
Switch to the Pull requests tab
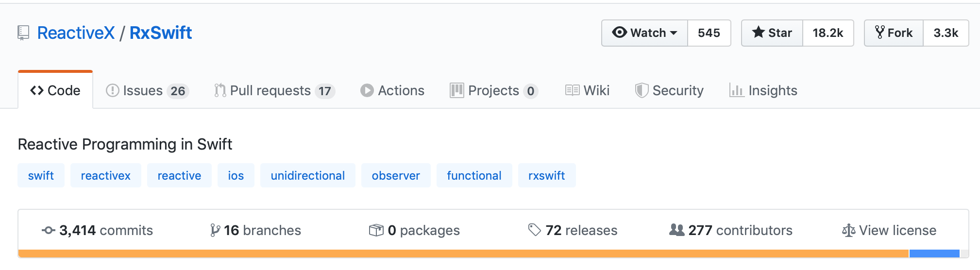pyautogui.click(x=274, y=90)
